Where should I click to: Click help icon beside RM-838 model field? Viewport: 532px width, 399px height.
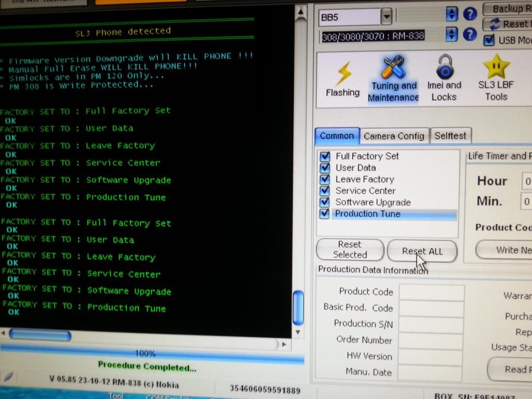(x=470, y=34)
